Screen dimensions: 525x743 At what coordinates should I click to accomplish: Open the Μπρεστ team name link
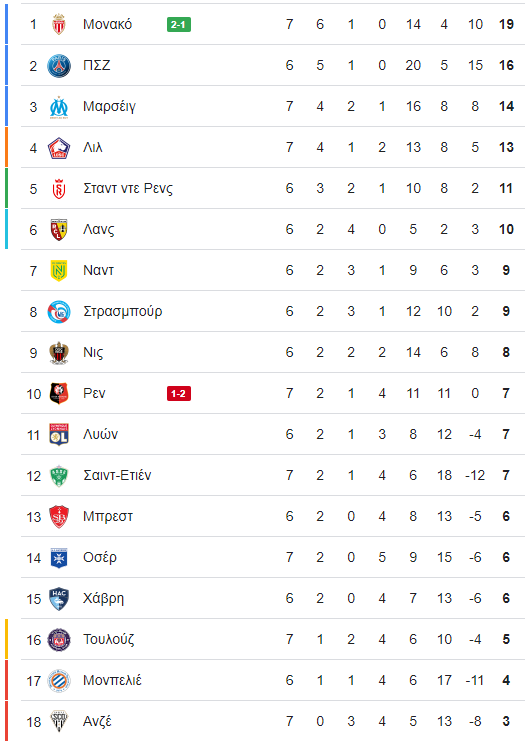tap(108, 516)
